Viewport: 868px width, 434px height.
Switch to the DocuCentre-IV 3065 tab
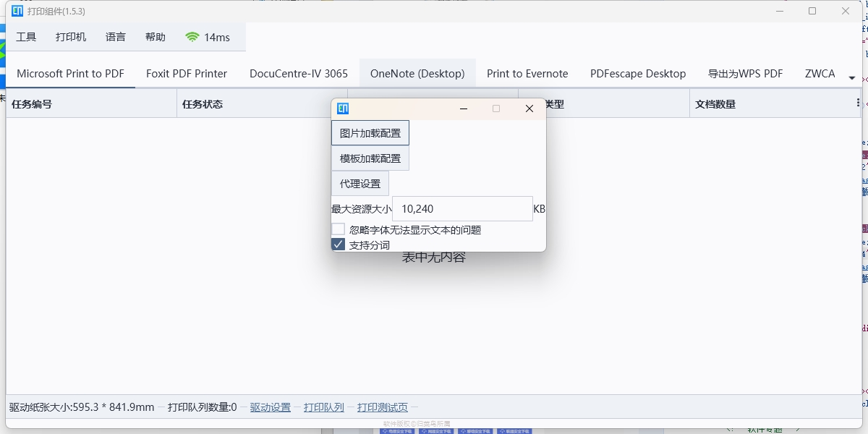[299, 74]
